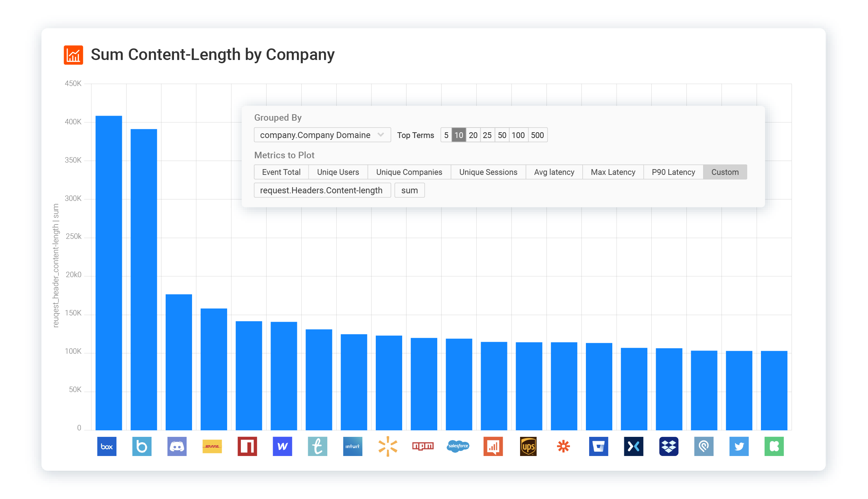
Task: Click the Dropbox logo icon
Action: [x=669, y=447]
